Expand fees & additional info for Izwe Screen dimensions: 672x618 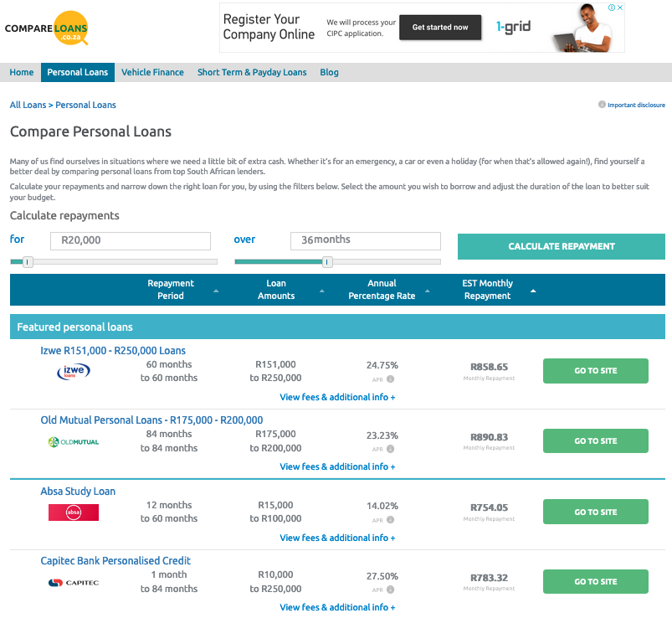tap(337, 397)
